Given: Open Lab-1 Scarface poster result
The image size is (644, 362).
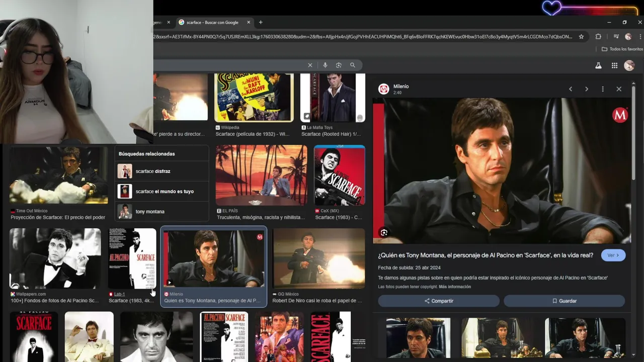Looking at the screenshot, I should point(132,258).
